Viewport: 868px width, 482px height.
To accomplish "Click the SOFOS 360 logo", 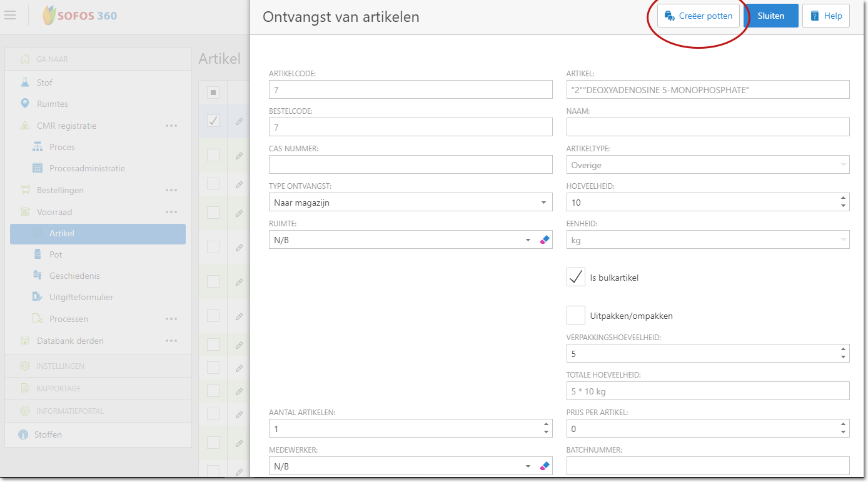I will 79,16.
